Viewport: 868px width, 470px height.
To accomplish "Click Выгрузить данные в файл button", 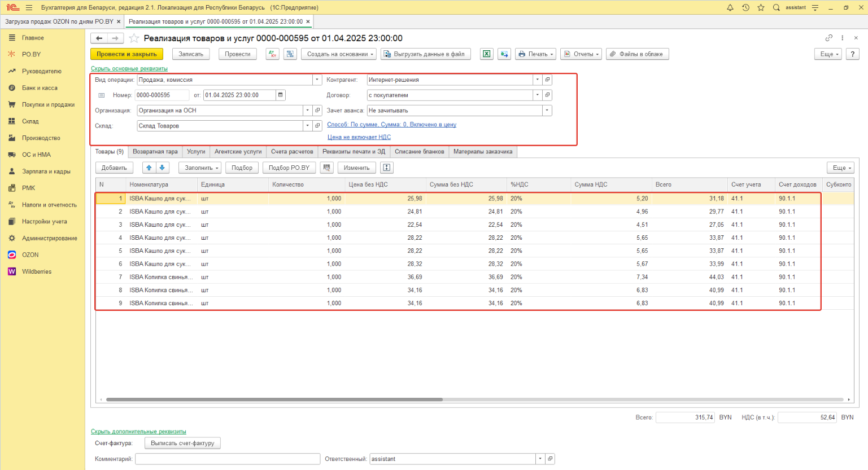I will pyautogui.click(x=427, y=54).
